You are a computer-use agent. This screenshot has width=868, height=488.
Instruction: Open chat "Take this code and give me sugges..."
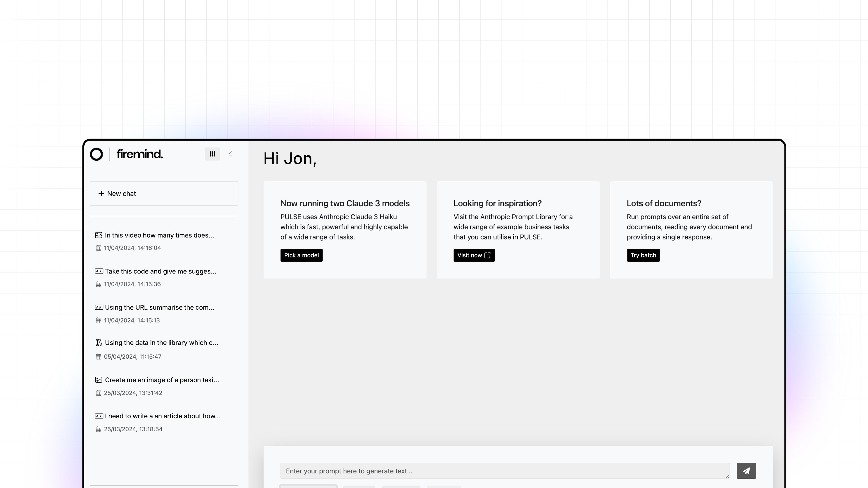160,271
